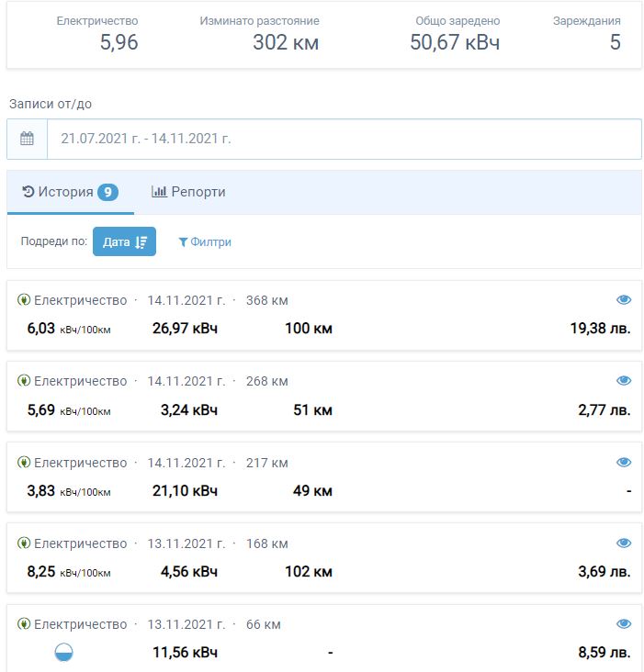The width and height of the screenshot is (644, 672).
Task: Click electricity plug icon on 168 км entry
Action: [24, 543]
